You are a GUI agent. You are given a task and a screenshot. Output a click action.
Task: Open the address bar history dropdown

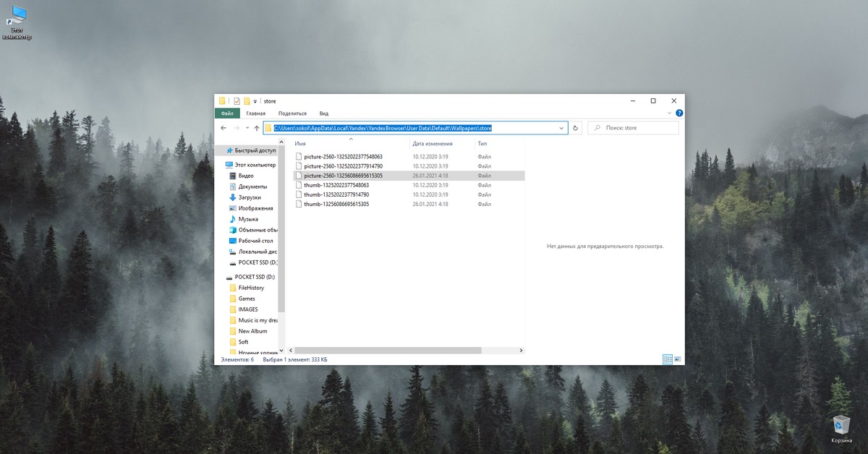(562, 128)
